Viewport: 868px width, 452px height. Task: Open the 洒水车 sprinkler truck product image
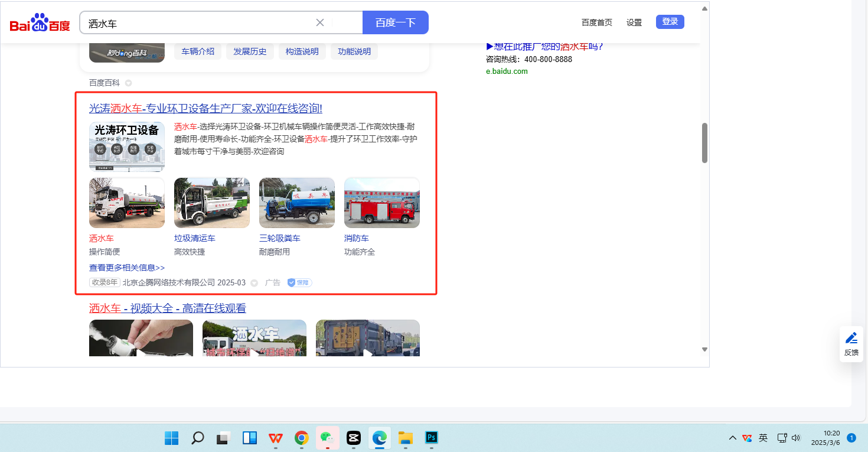127,203
